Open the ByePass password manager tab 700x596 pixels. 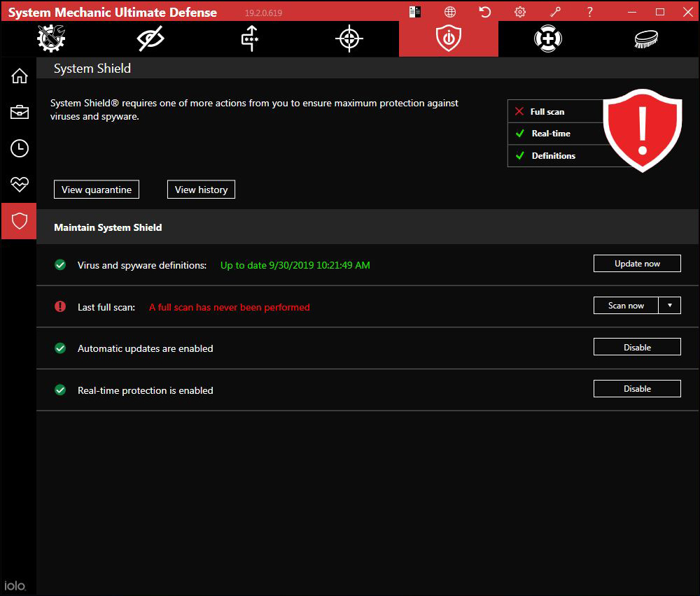click(250, 38)
